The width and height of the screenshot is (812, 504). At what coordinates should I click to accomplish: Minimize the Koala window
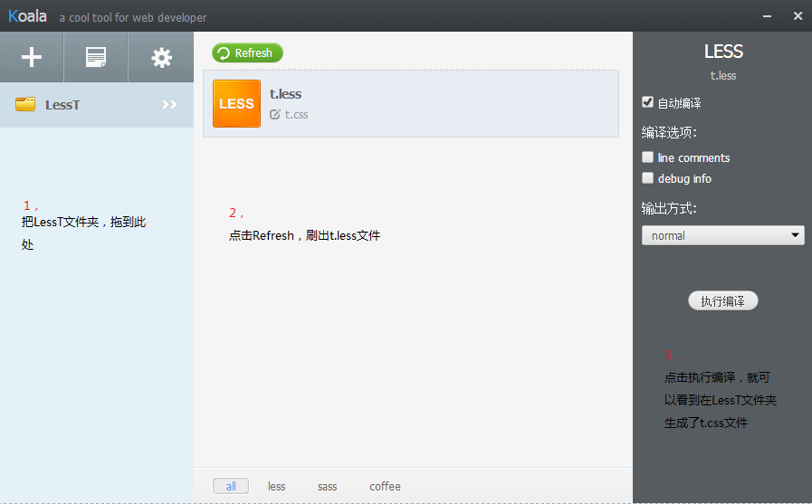[767, 16]
